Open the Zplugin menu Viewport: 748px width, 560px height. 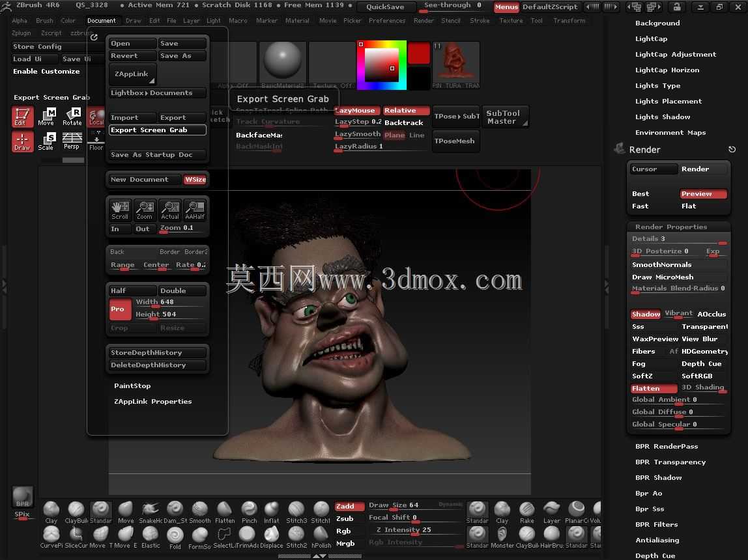[21, 33]
